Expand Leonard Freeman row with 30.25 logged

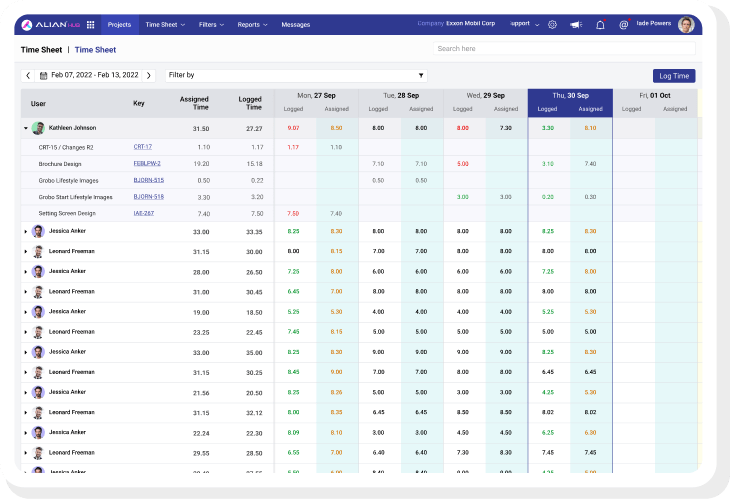point(26,372)
